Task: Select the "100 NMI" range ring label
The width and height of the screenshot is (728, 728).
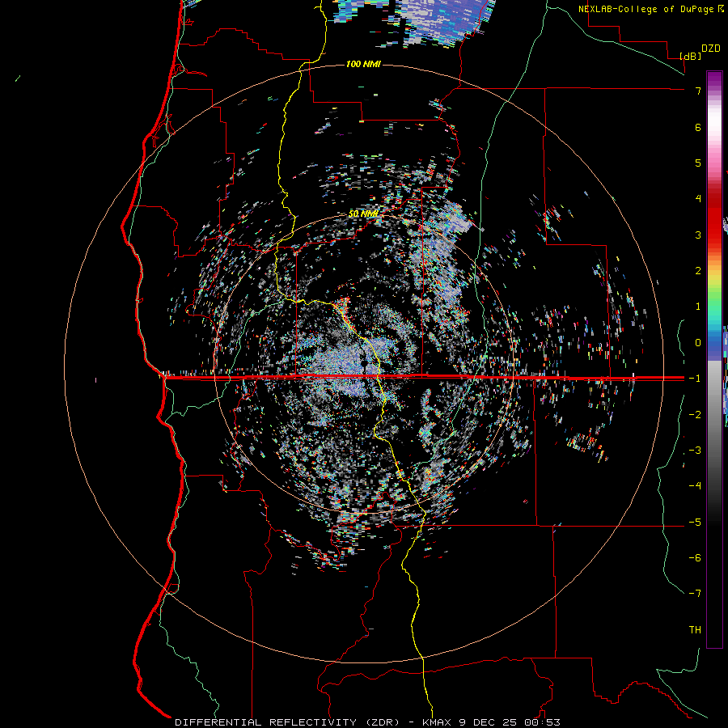Action: (x=363, y=64)
